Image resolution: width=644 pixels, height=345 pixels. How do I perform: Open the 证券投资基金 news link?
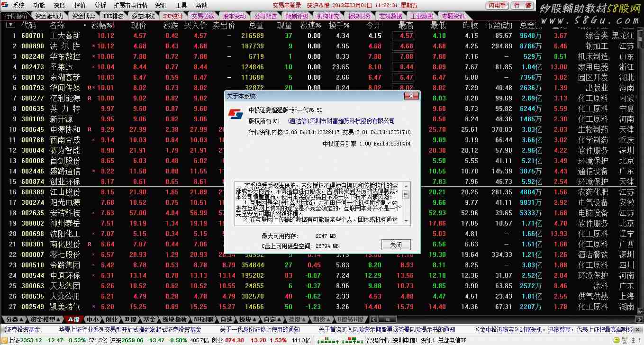click(x=23, y=330)
